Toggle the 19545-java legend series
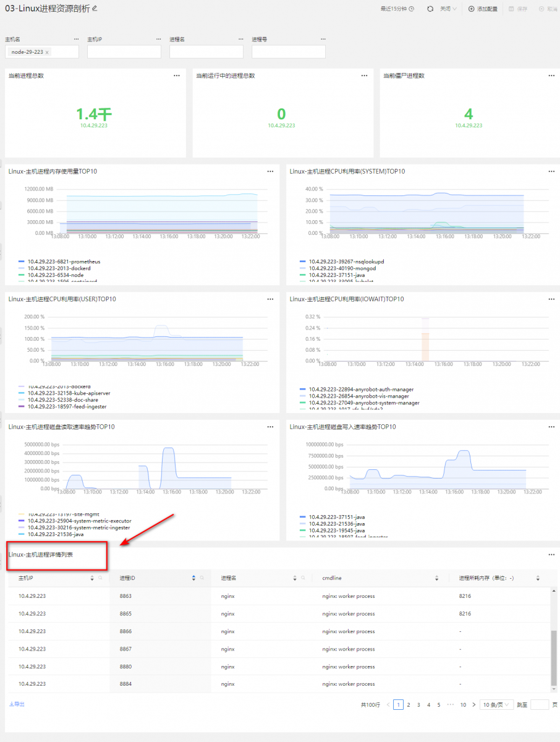560x742 pixels. pyautogui.click(x=332, y=531)
